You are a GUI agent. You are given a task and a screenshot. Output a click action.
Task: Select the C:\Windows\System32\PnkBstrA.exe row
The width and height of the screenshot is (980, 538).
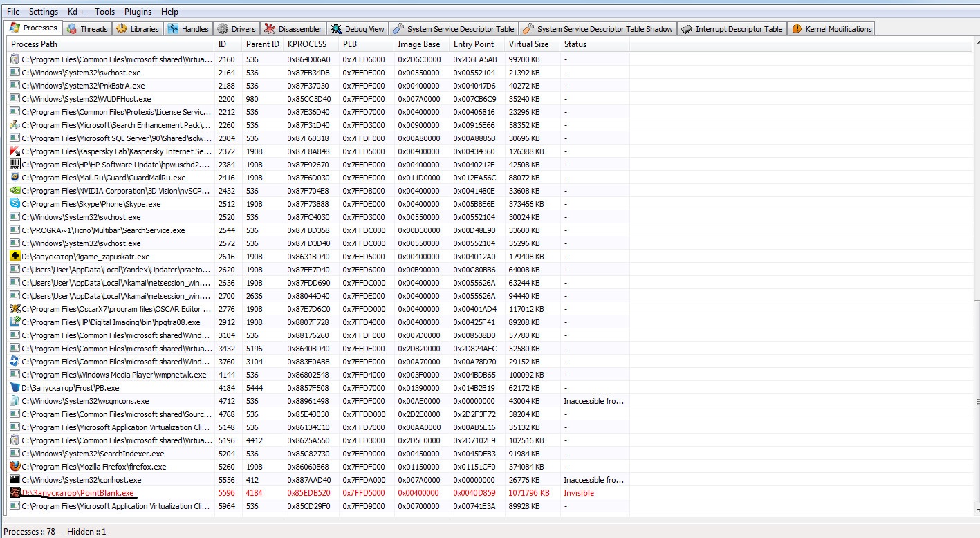(318, 86)
